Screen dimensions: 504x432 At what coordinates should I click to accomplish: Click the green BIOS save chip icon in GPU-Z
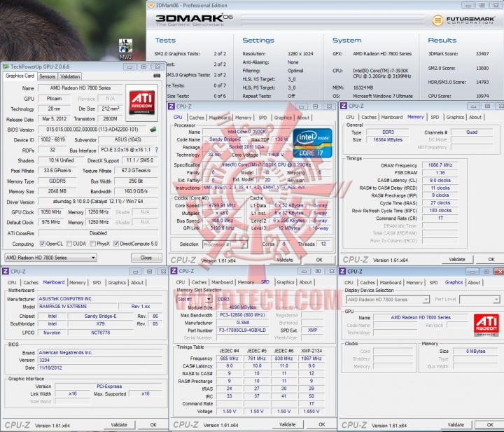coord(153,130)
